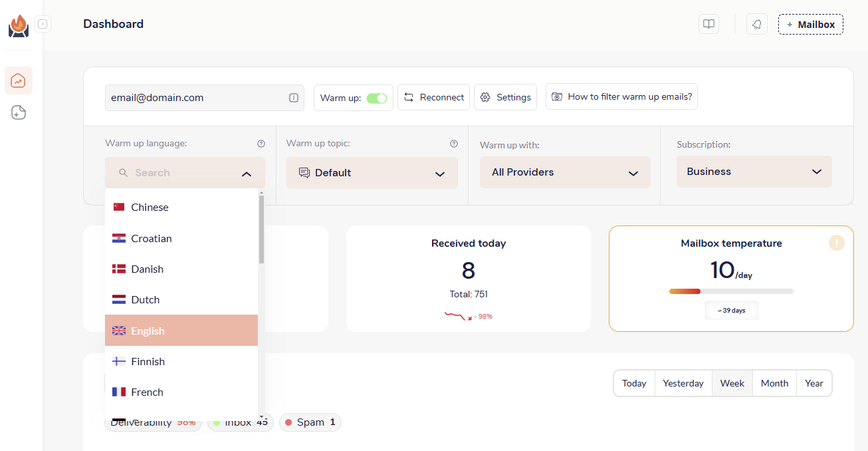Image resolution: width=868 pixels, height=451 pixels.
Task: Click the mailbox temperature warning icon
Action: pos(836,243)
